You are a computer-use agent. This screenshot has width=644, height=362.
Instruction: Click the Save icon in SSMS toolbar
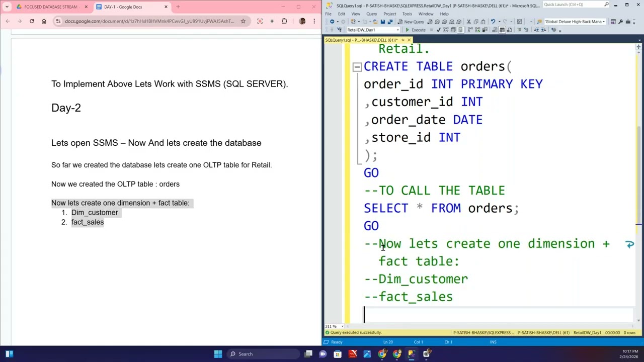tap(383, 22)
